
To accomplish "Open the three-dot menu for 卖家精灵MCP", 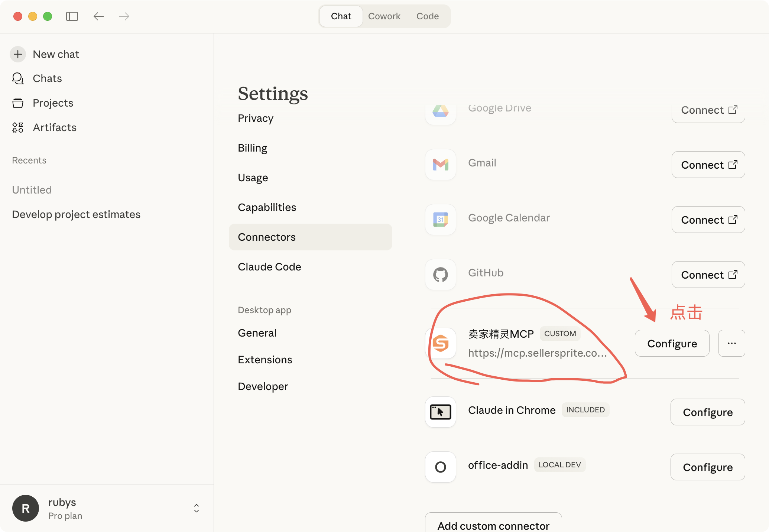I will (731, 343).
